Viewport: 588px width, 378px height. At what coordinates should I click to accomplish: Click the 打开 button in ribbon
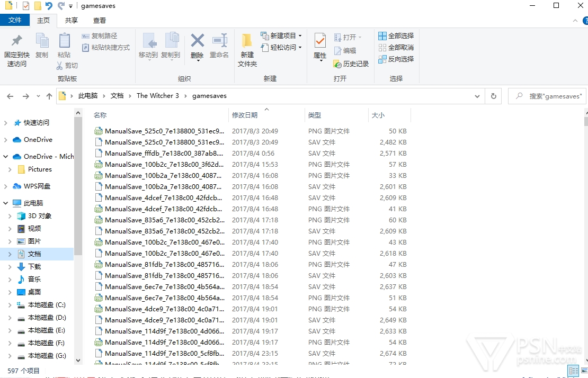tap(348, 38)
